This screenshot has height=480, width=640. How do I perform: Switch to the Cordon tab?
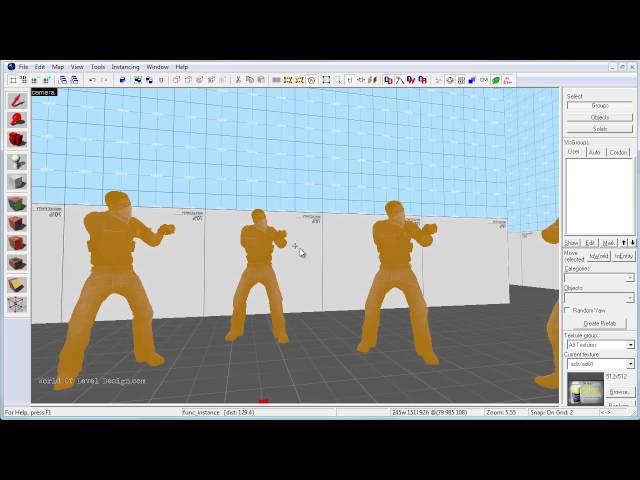click(618, 152)
